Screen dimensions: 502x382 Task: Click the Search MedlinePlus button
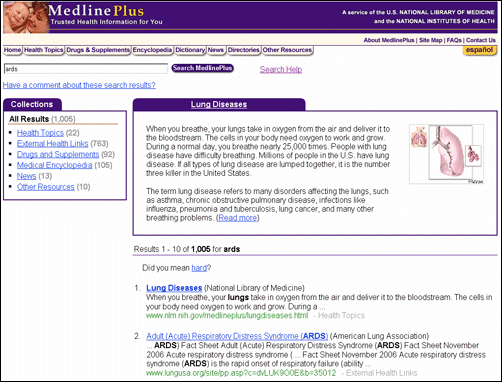[x=202, y=68]
